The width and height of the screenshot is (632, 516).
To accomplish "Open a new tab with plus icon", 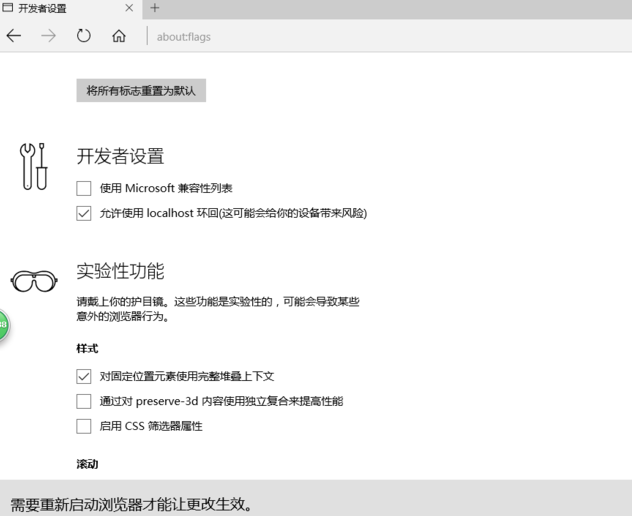I will 155,8.
